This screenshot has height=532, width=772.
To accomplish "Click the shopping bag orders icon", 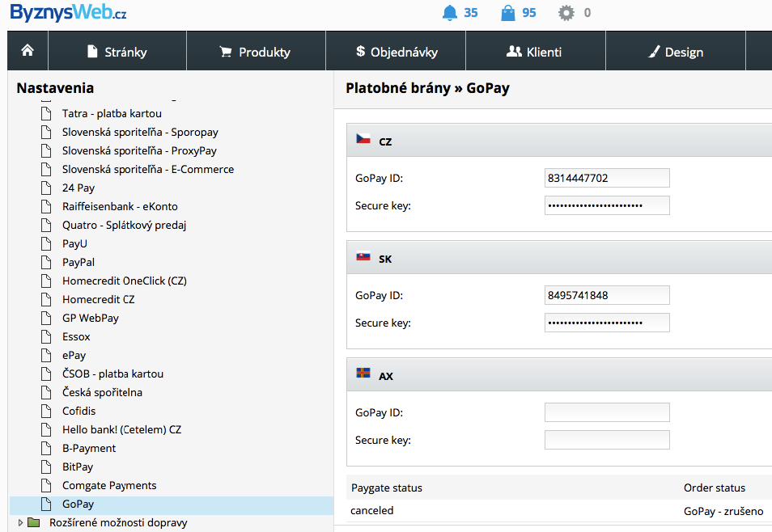I will (508, 13).
